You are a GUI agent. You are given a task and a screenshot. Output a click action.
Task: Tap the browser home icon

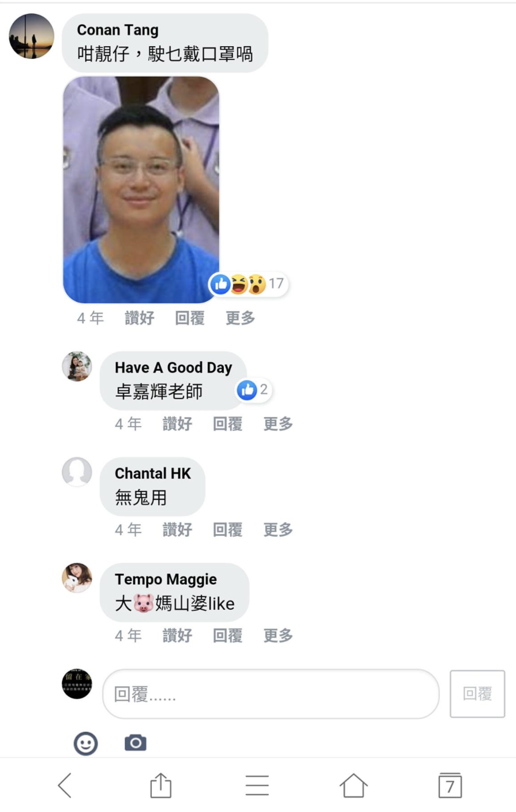pyautogui.click(x=353, y=785)
